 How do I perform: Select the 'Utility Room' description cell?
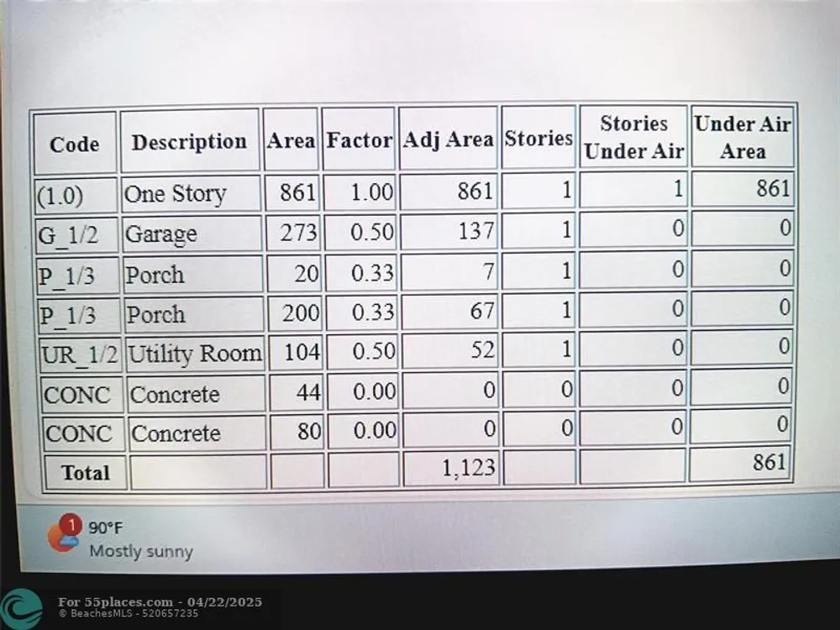[196, 353]
